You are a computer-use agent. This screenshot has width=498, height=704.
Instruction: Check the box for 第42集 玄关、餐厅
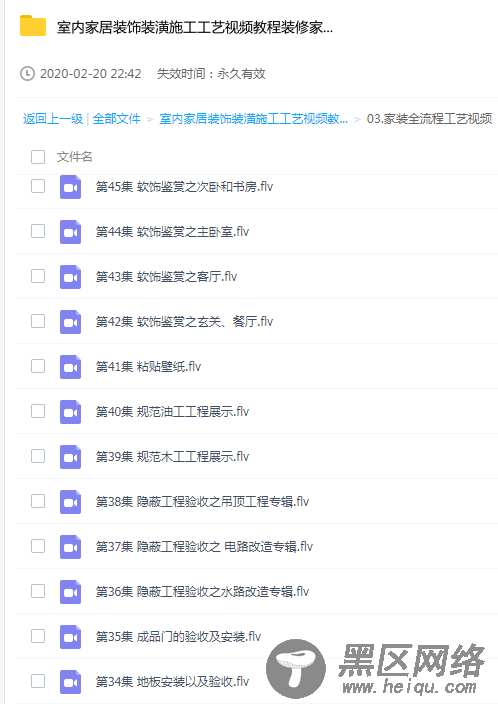pyautogui.click(x=38, y=321)
